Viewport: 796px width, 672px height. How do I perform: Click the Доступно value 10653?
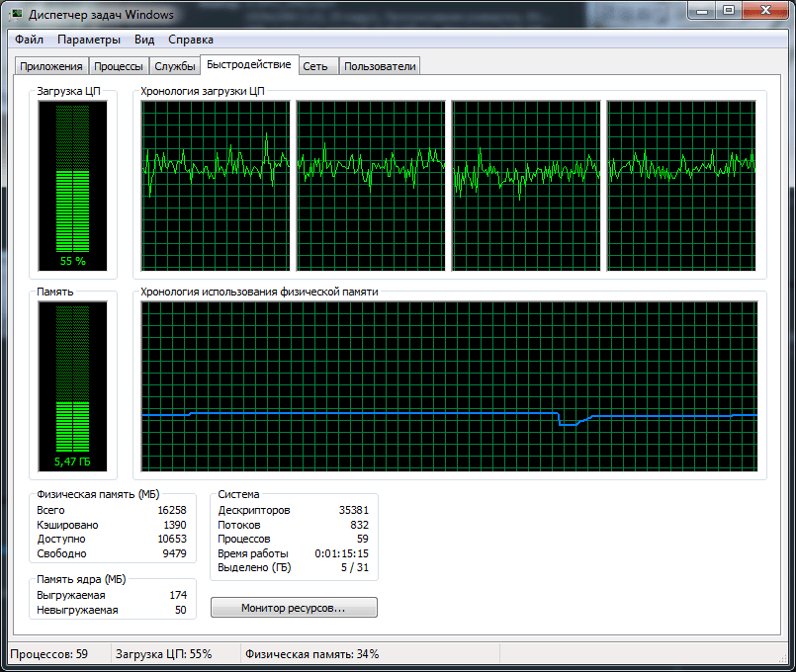click(x=172, y=540)
